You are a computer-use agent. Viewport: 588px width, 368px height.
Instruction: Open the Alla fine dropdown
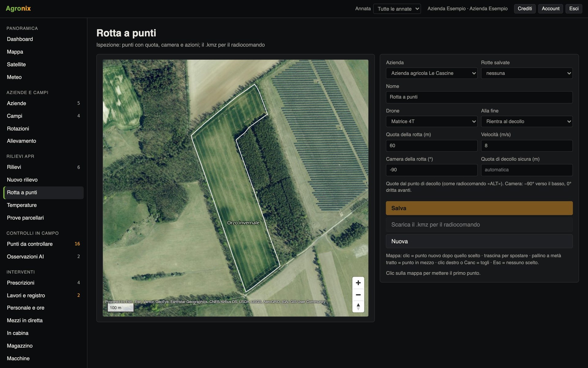point(527,121)
